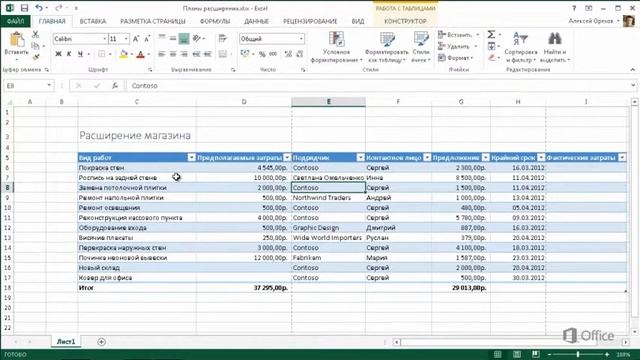Image resolution: width=640 pixels, height=360 pixels.
Task: Click the Insert cells (Вставить) button
Action: [458, 35]
